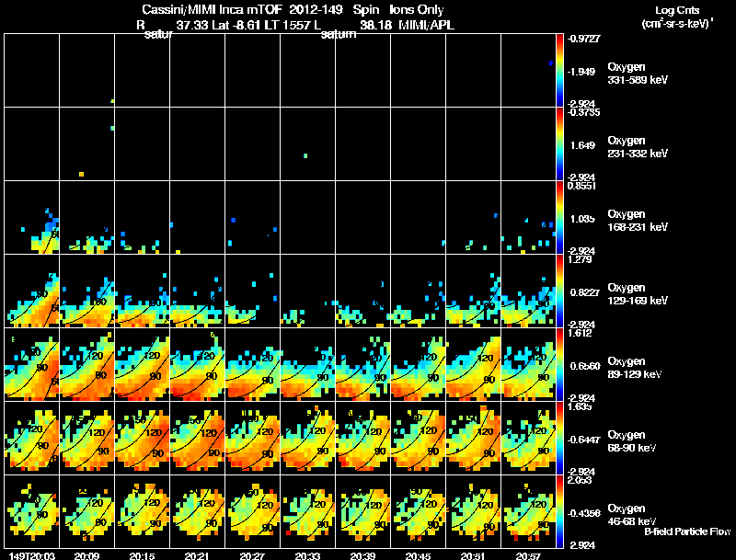Click the 20:33 time label
The image size is (736, 560).
307,556
